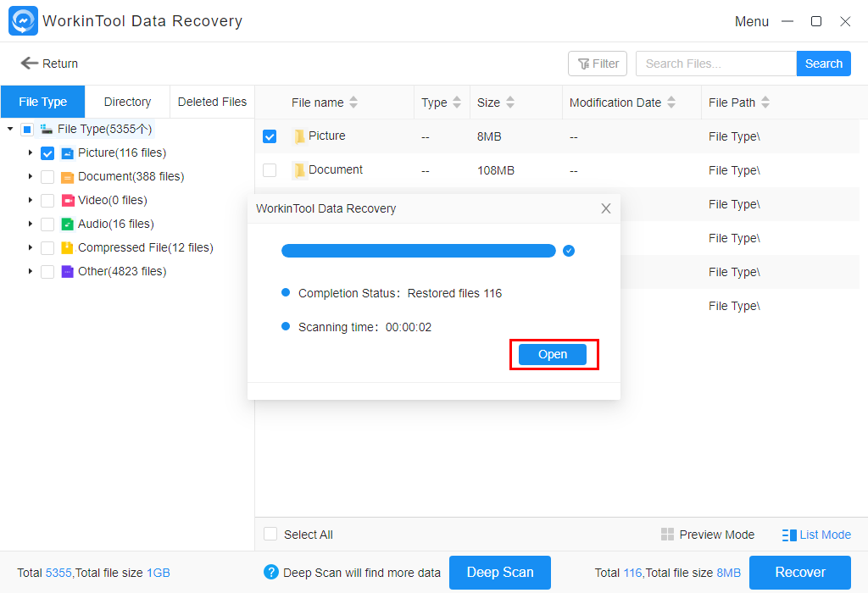This screenshot has width=868, height=593.
Task: Open the Deleted Files tab
Action: pyautogui.click(x=212, y=102)
